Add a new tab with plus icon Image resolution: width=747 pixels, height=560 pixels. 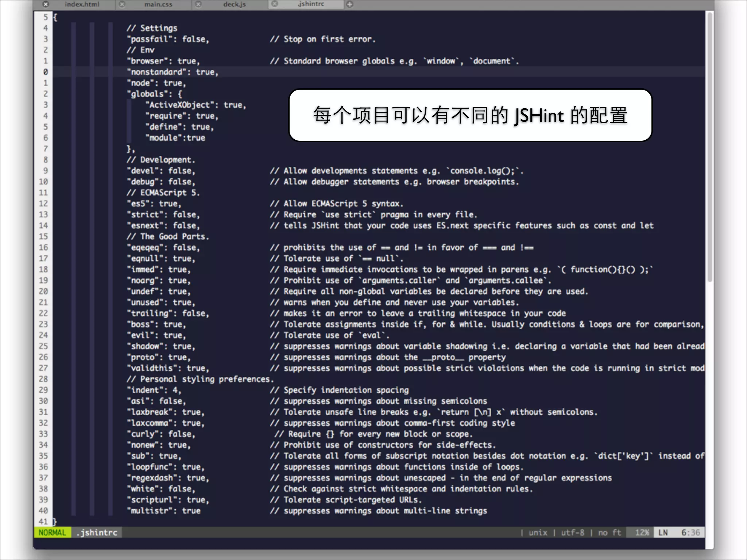350,4
